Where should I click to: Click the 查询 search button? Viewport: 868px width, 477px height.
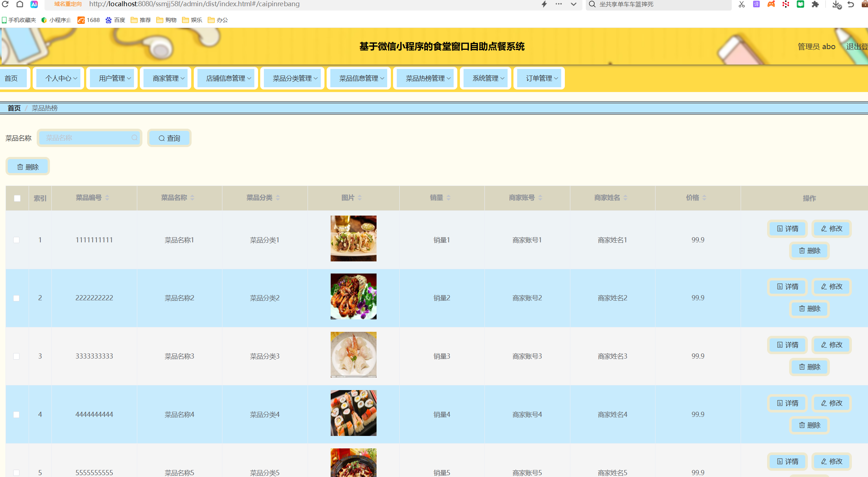pos(169,138)
